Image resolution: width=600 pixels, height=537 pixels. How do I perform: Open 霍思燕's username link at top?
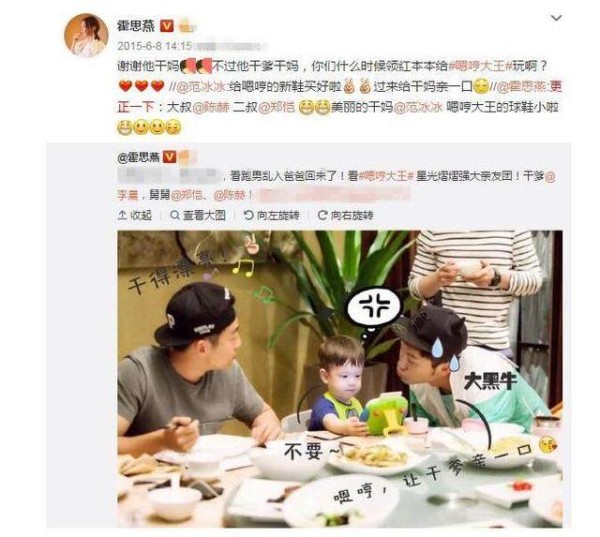point(136,26)
